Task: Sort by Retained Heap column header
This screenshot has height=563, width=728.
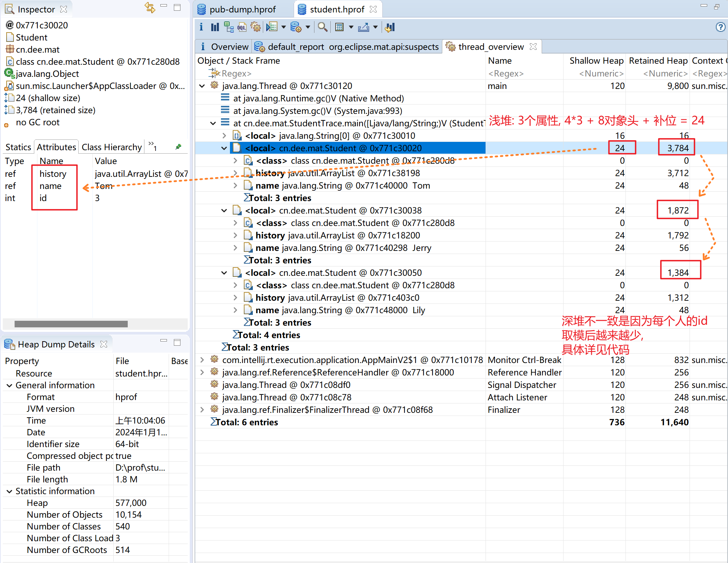Action: pyautogui.click(x=658, y=61)
